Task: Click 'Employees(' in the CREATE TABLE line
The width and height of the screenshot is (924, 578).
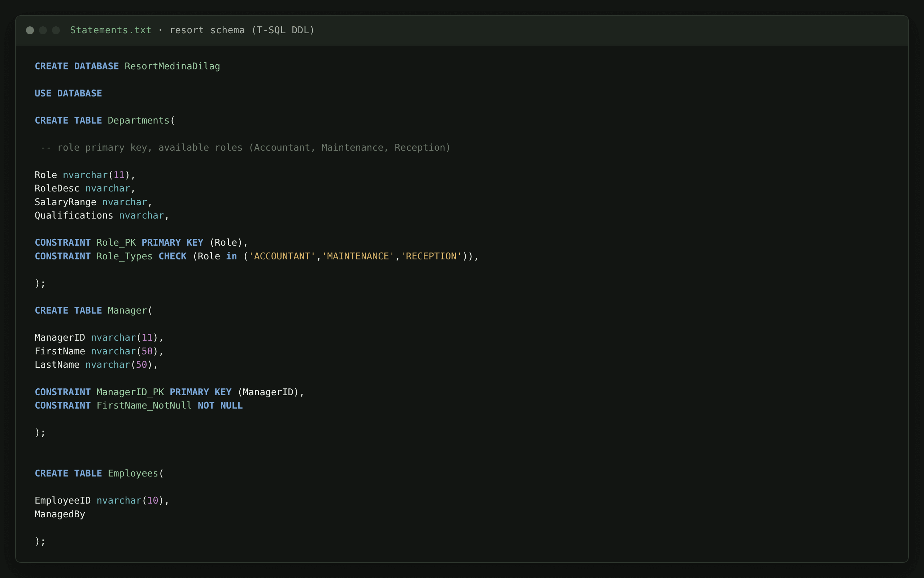Action: [136, 473]
